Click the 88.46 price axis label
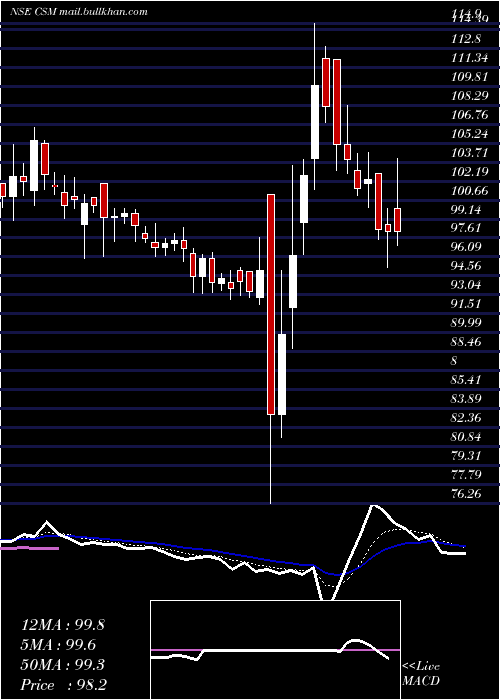This screenshot has width=500, height=700. pos(466,342)
